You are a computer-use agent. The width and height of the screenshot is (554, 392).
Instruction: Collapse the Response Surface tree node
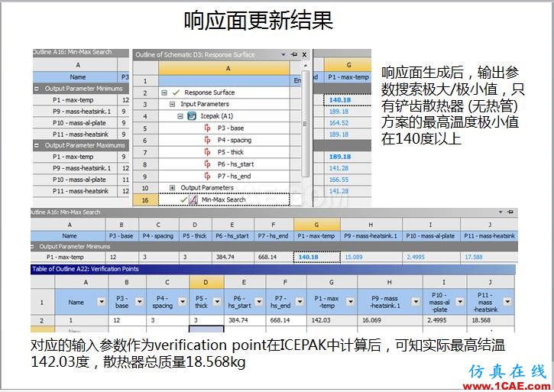click(164, 92)
